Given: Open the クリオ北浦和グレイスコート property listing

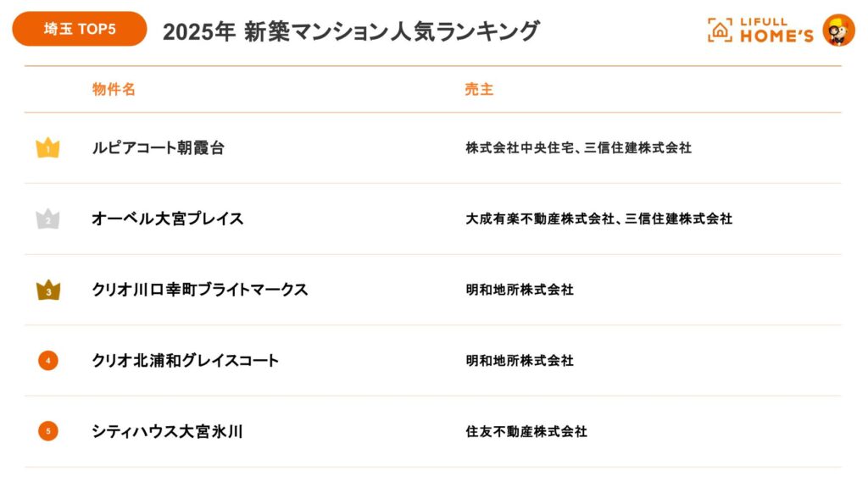Looking at the screenshot, I should coord(186,361).
